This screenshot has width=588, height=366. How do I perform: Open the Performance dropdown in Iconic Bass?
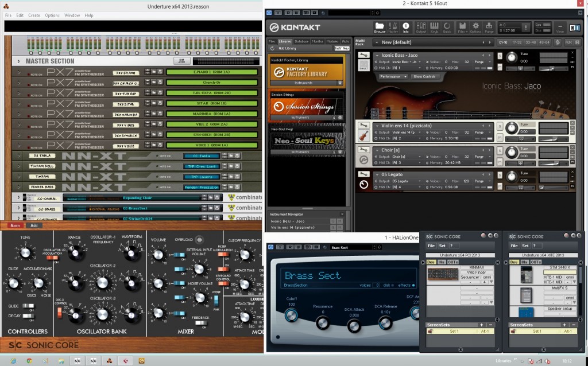point(392,76)
